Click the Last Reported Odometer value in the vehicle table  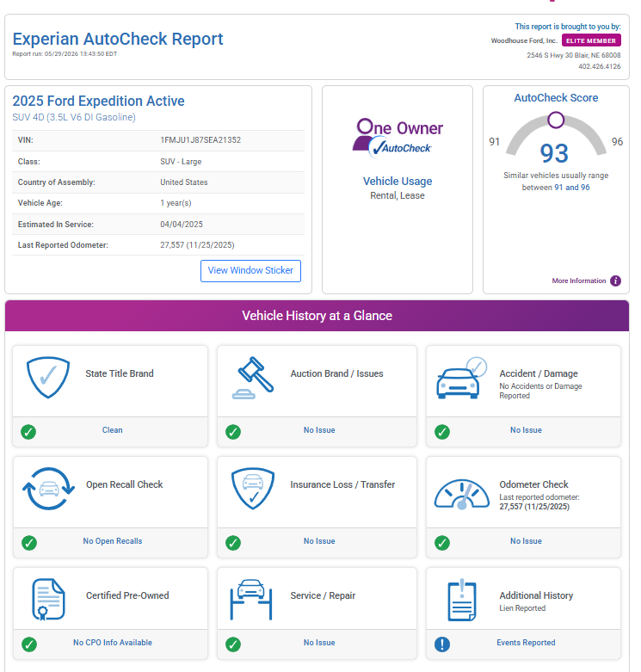198,245
